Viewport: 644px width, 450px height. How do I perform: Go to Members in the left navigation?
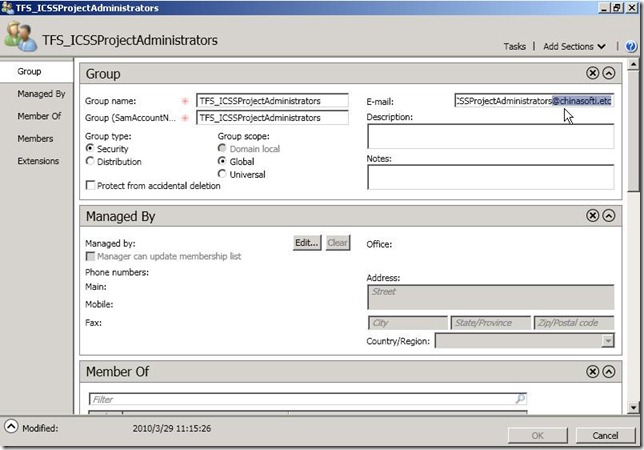click(x=35, y=139)
